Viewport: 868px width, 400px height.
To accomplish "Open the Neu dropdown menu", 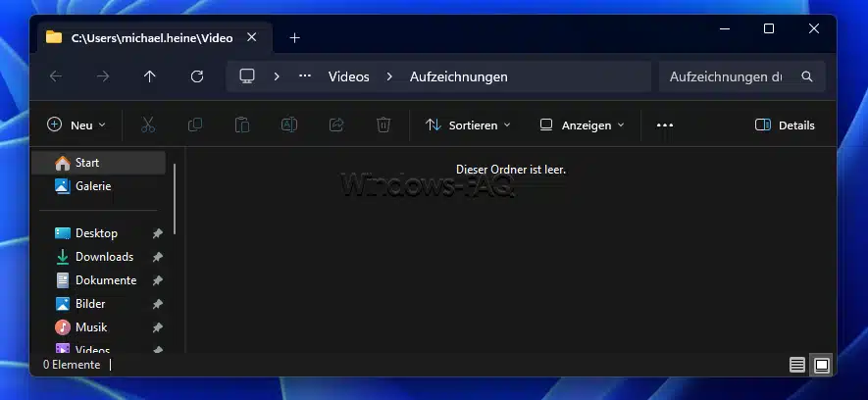I will click(77, 125).
